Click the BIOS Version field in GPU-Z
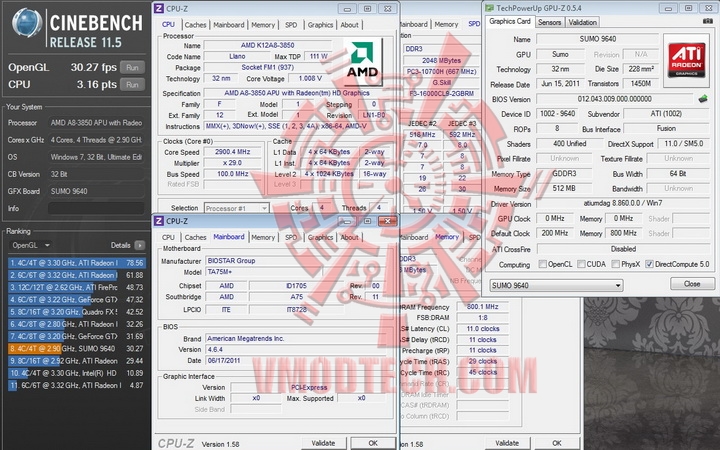This screenshot has width=720, height=450. [x=614, y=99]
